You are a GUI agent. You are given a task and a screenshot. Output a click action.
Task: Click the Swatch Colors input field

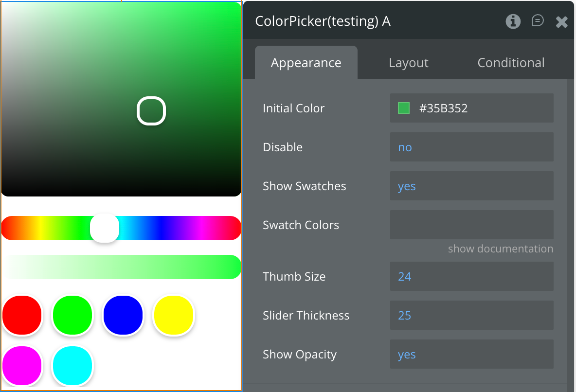[x=471, y=225]
